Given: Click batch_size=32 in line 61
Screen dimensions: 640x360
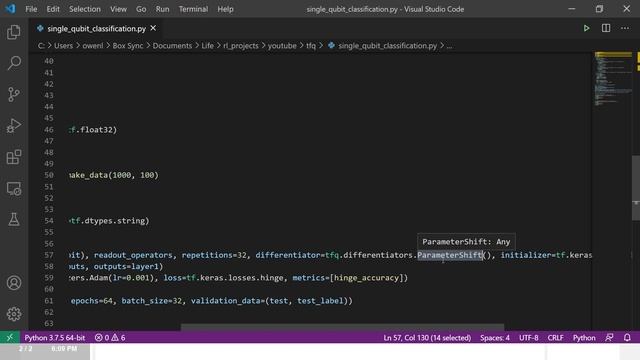Looking at the screenshot, I should (x=151, y=301).
